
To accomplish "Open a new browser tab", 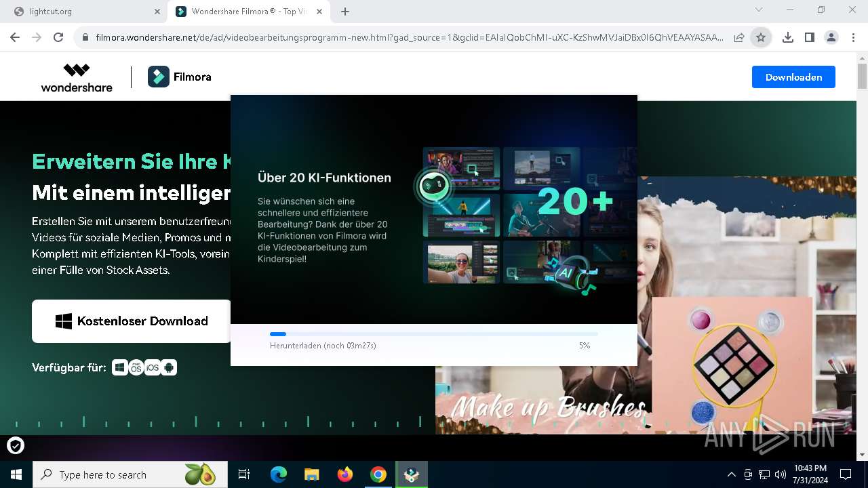I will pyautogui.click(x=345, y=12).
